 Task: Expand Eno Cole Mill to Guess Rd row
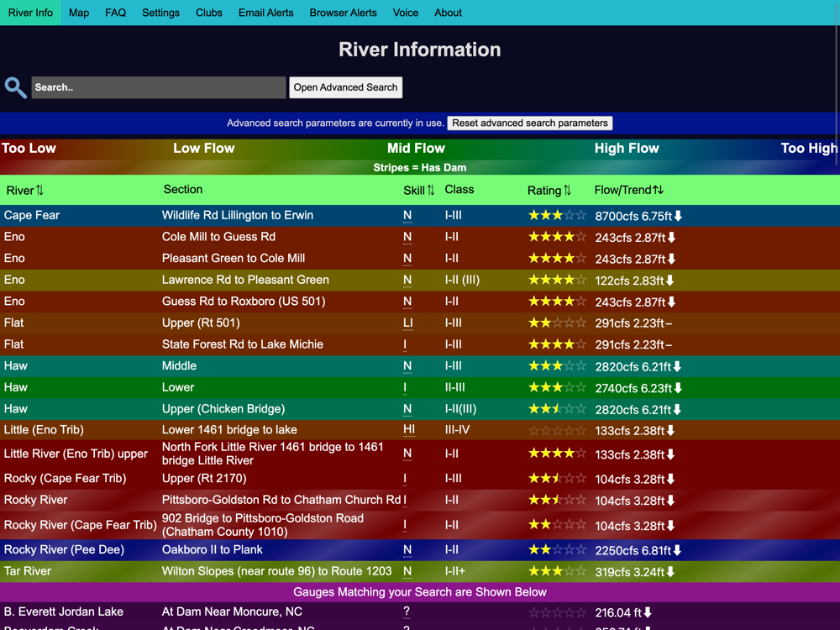(420, 237)
